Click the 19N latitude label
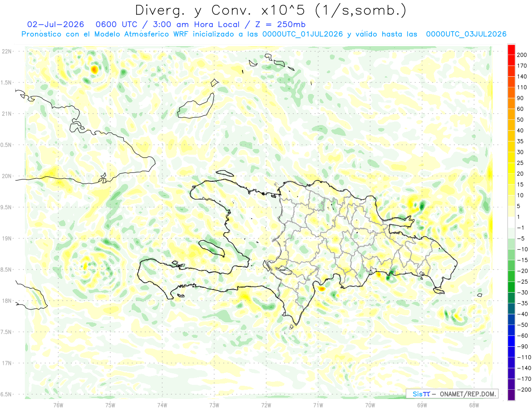Image resolution: width=532 pixels, height=411 pixels. (7, 238)
